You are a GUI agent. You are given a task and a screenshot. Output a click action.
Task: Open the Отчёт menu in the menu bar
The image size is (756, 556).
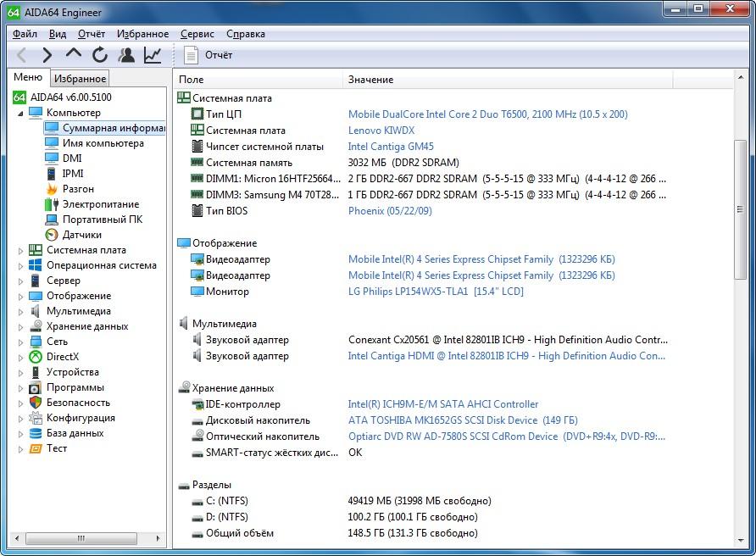92,34
